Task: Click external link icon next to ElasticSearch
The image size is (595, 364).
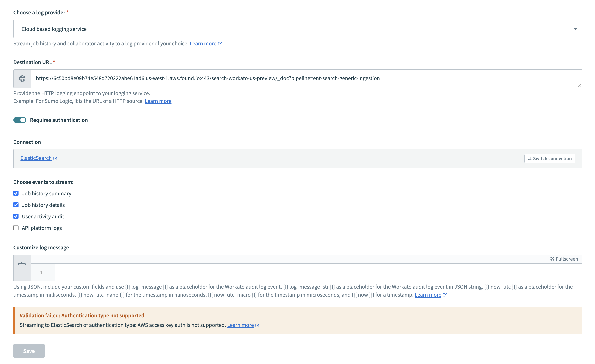Action: coord(55,158)
